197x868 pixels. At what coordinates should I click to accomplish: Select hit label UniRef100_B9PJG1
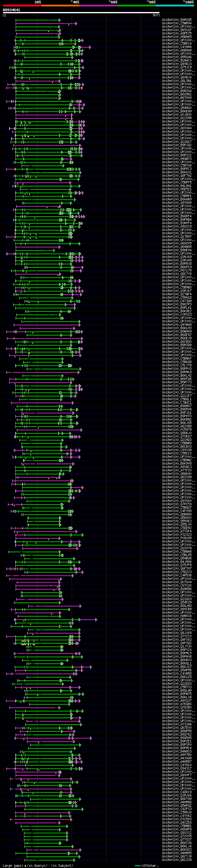pyautogui.click(x=177, y=413)
